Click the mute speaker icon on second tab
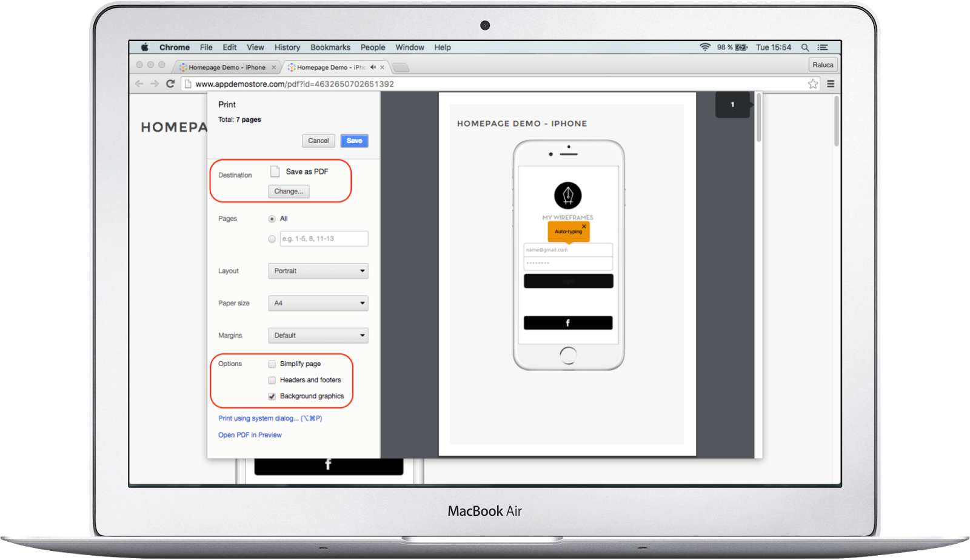The width and height of the screenshot is (970, 560). pos(373,67)
